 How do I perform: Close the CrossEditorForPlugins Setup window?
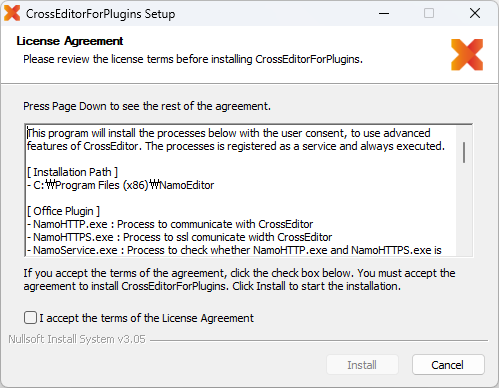tap(475, 13)
